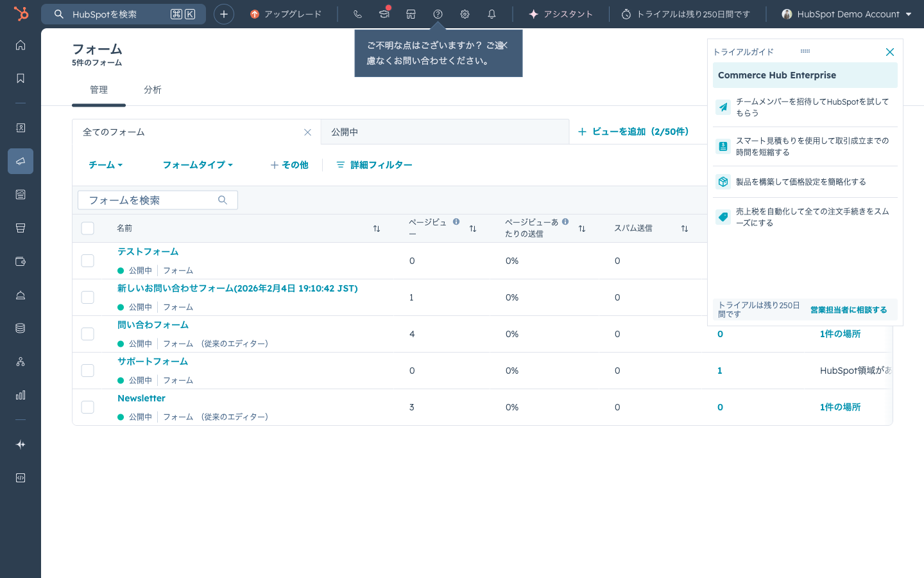This screenshot has width=924, height=578.
Task: Toggle the select-all checkbox in table header
Action: click(88, 228)
